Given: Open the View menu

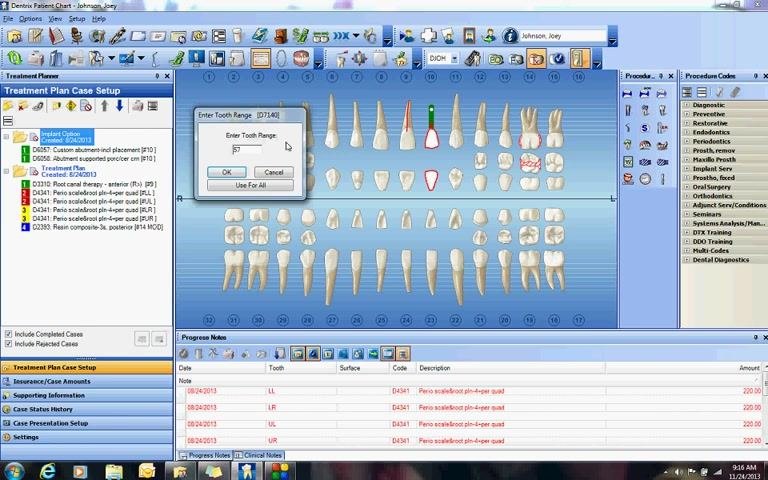Looking at the screenshot, I should tap(55, 19).
